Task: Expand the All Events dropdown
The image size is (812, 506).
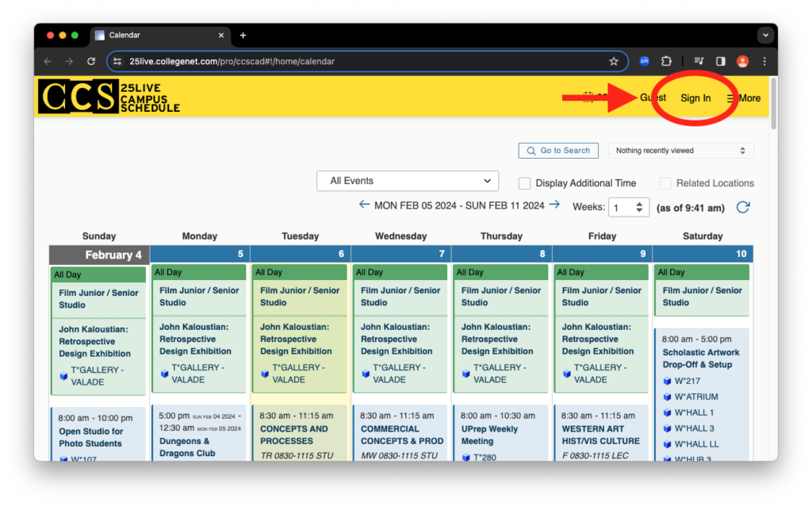Action: [x=408, y=181]
